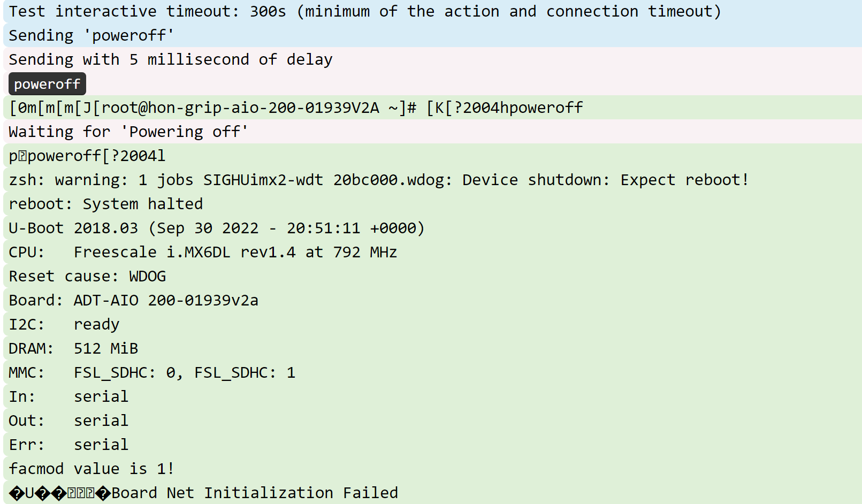Click the 'CPU: Freescale i.MX6DL' line
Image resolution: width=862 pixels, height=504 pixels.
point(432,252)
